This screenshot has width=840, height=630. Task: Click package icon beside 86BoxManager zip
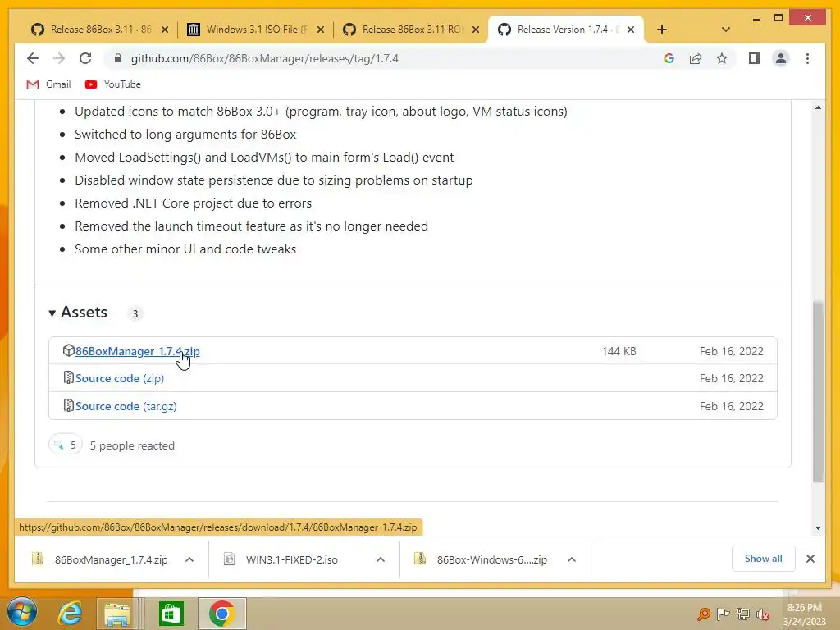pyautogui.click(x=69, y=350)
